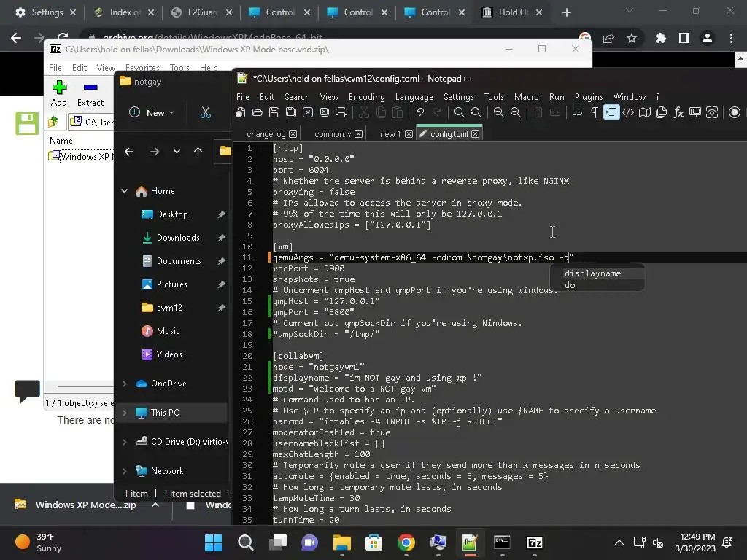
Task: Open the Macro menu in Notepad++
Action: click(x=527, y=97)
